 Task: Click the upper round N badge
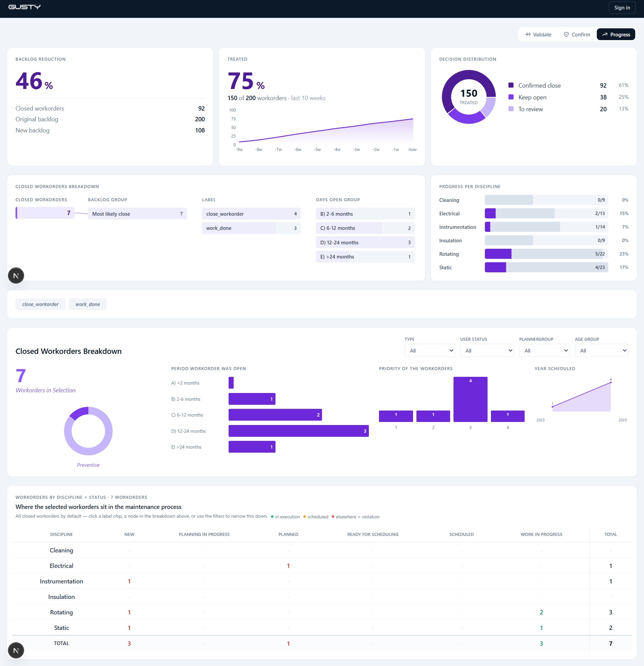(16, 276)
